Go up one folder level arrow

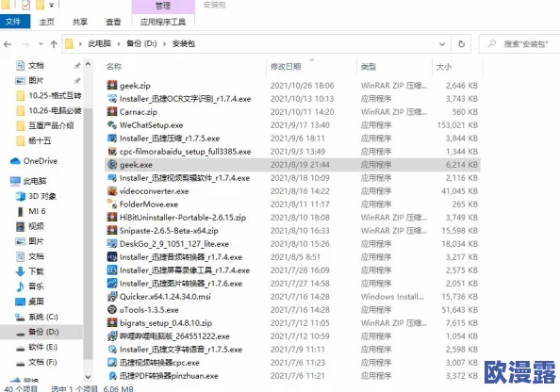tap(54, 44)
